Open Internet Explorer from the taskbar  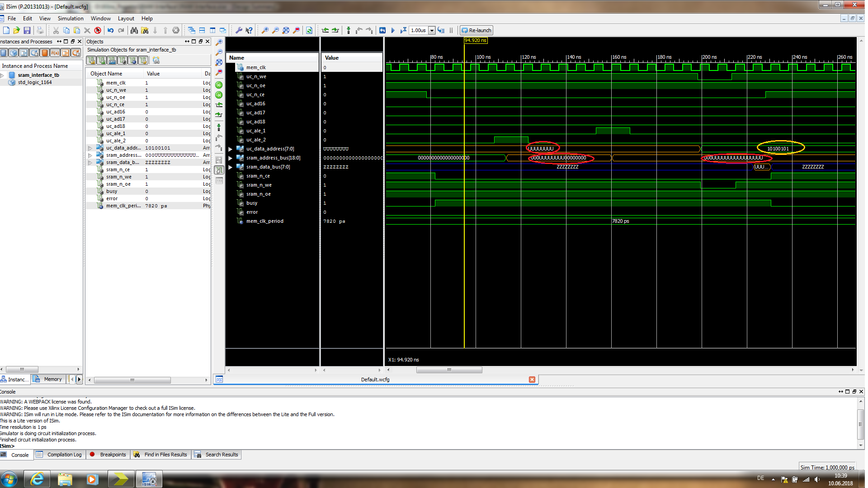coord(37,479)
